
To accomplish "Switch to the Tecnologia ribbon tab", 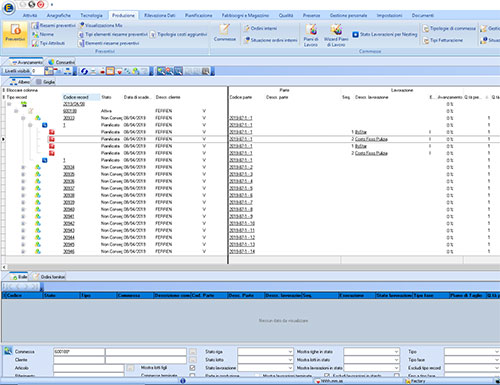I will 91,15.
